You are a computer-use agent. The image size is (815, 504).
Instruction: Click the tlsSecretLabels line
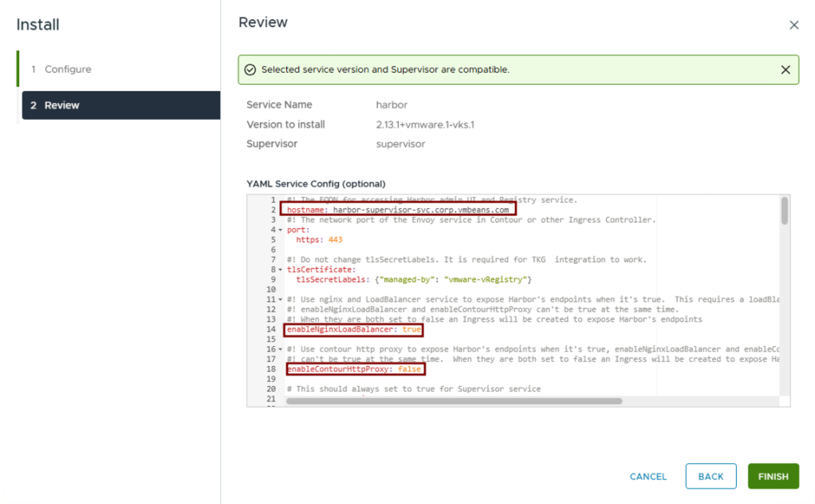(x=414, y=280)
